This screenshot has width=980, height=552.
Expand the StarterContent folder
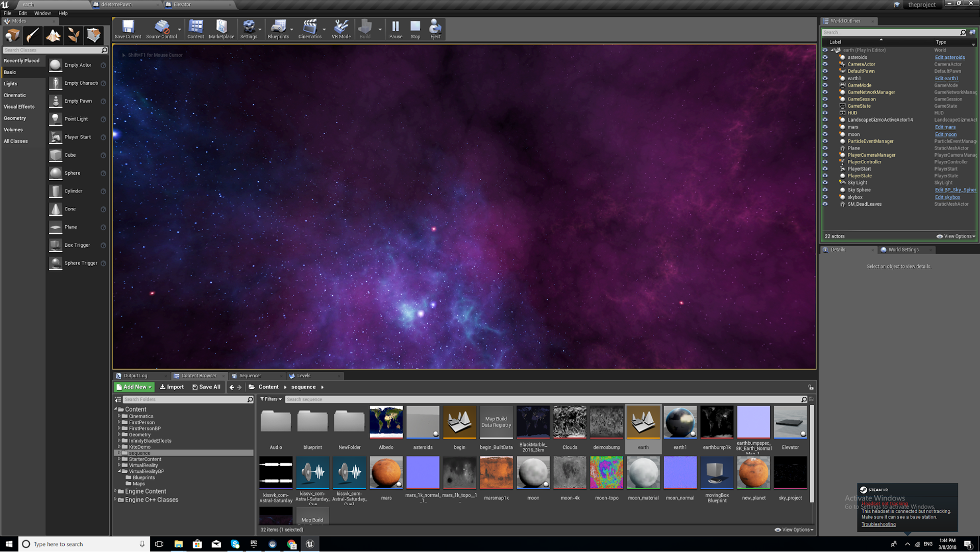(x=119, y=459)
